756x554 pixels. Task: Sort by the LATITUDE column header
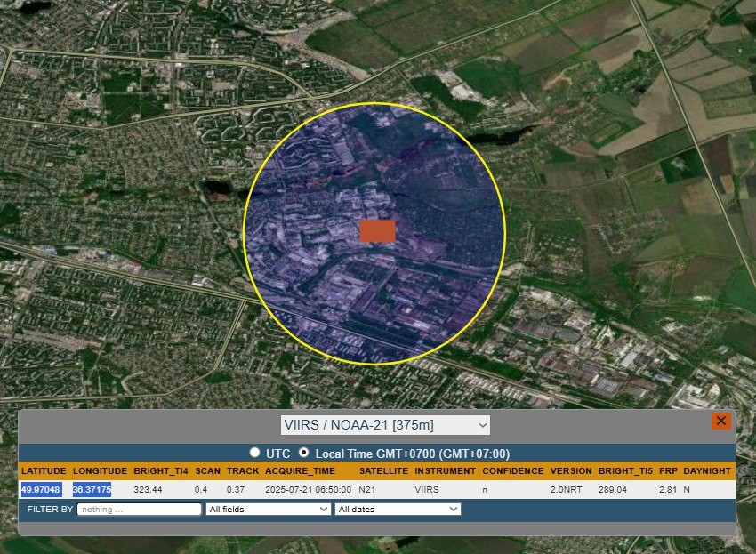[x=44, y=471]
